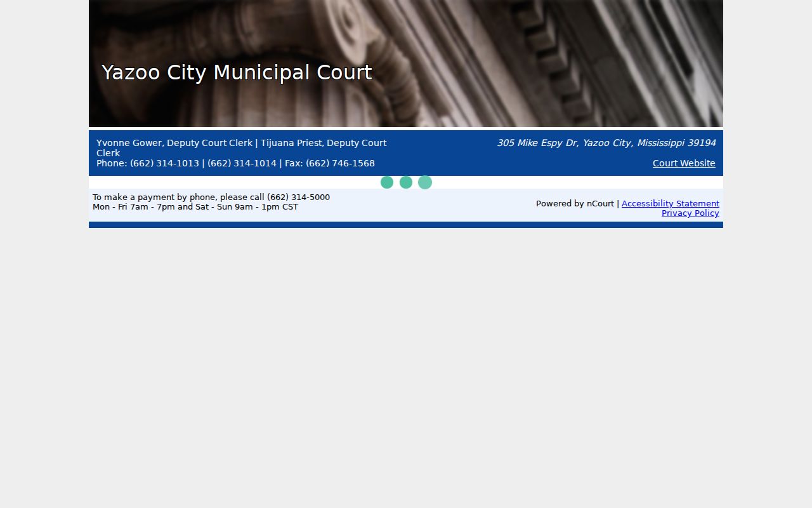Open the Accessibility Statement link
The width and height of the screenshot is (812, 508).
tap(671, 203)
